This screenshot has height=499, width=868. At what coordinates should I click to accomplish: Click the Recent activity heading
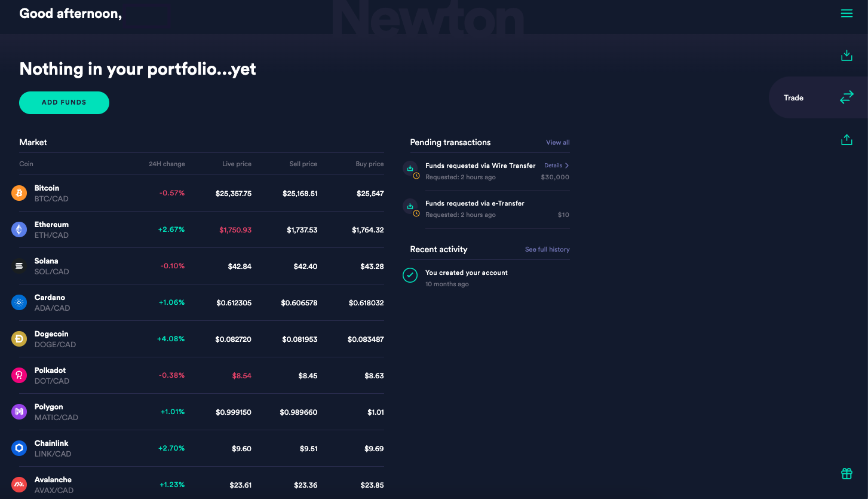[438, 249]
